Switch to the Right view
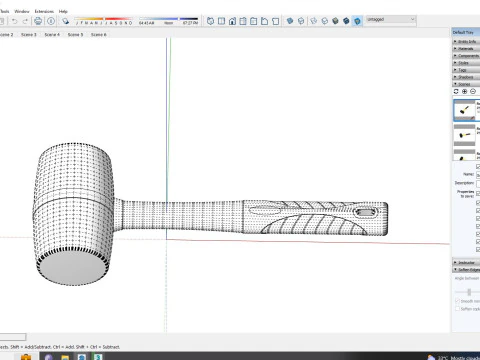Screen dimensions: 480x360 pyautogui.click(x=243, y=21)
